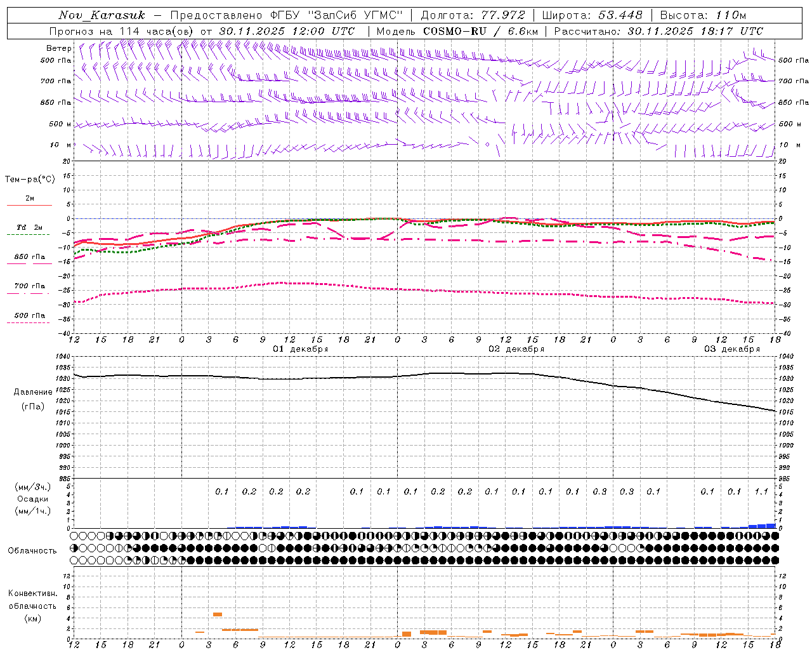The height and width of the screenshot is (650, 812).
Task: Click the Осадки precipitation label
Action: [32, 499]
